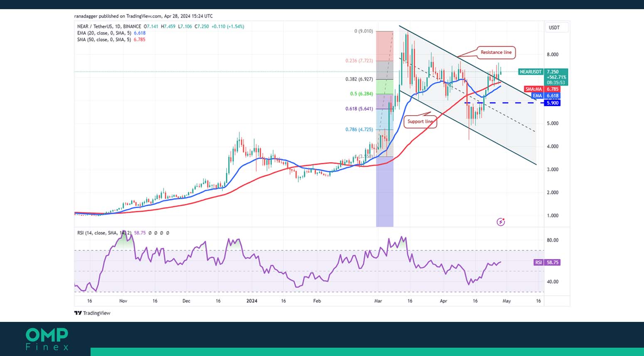Click the 3.000 price axis tick
644x356 pixels.
pos(553,170)
